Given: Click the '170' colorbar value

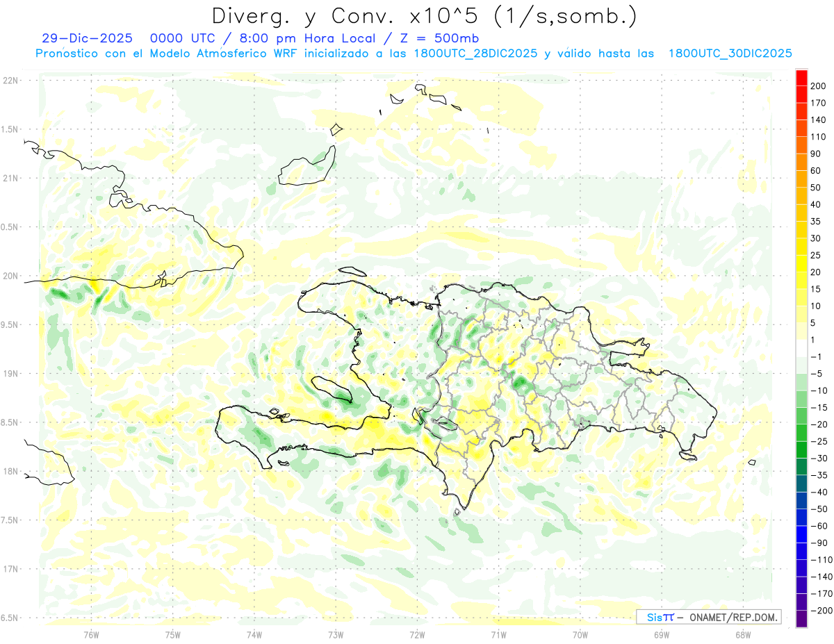Looking at the screenshot, I should [x=819, y=103].
